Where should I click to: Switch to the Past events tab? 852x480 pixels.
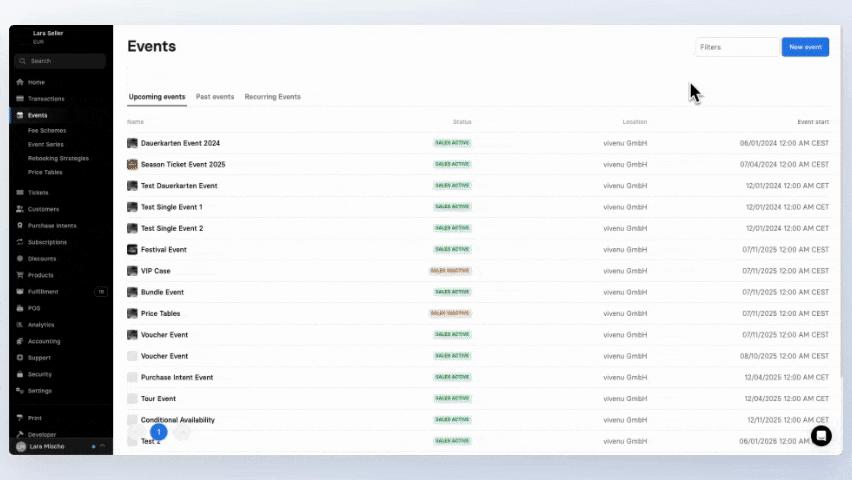click(215, 97)
